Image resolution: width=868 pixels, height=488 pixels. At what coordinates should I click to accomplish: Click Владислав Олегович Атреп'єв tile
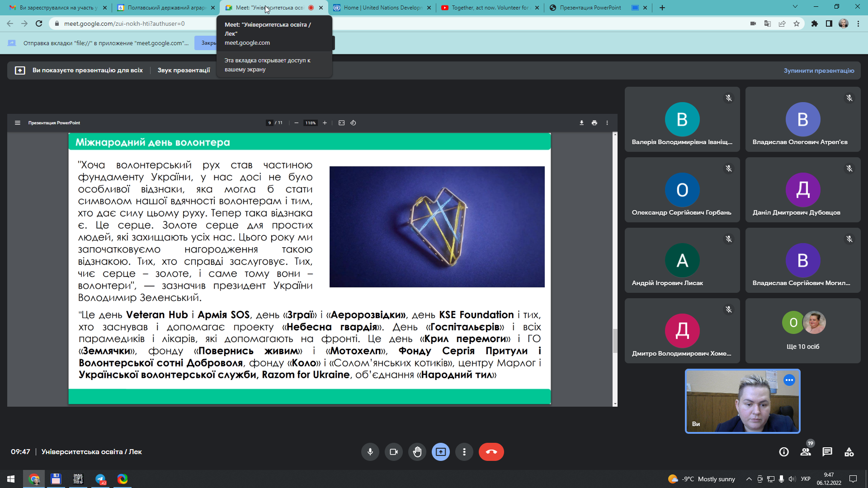click(803, 119)
